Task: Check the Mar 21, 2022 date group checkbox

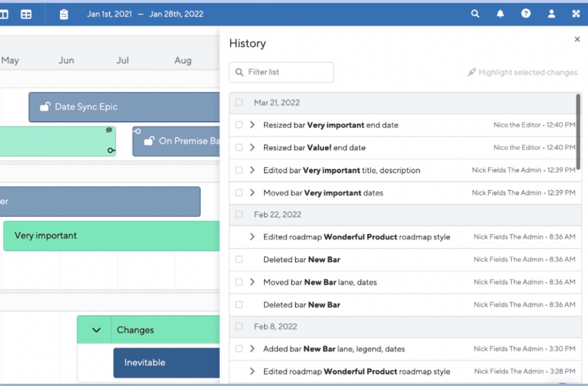Action: [x=239, y=103]
